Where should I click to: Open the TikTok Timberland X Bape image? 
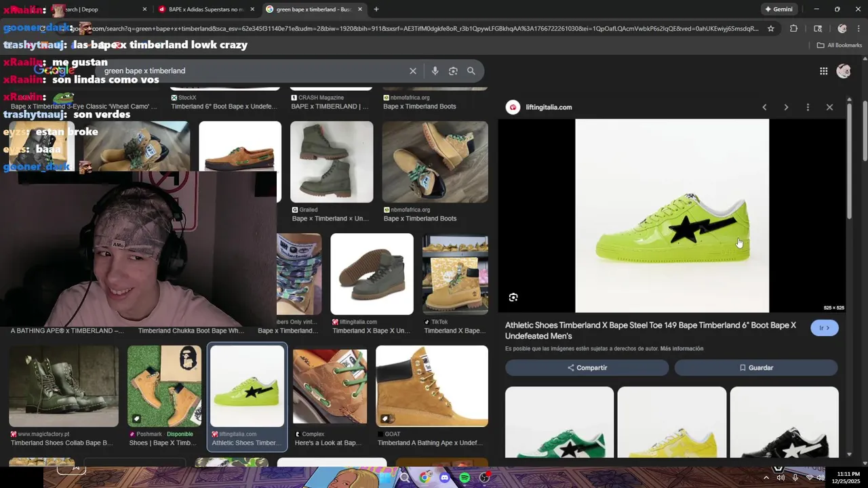[455, 274]
